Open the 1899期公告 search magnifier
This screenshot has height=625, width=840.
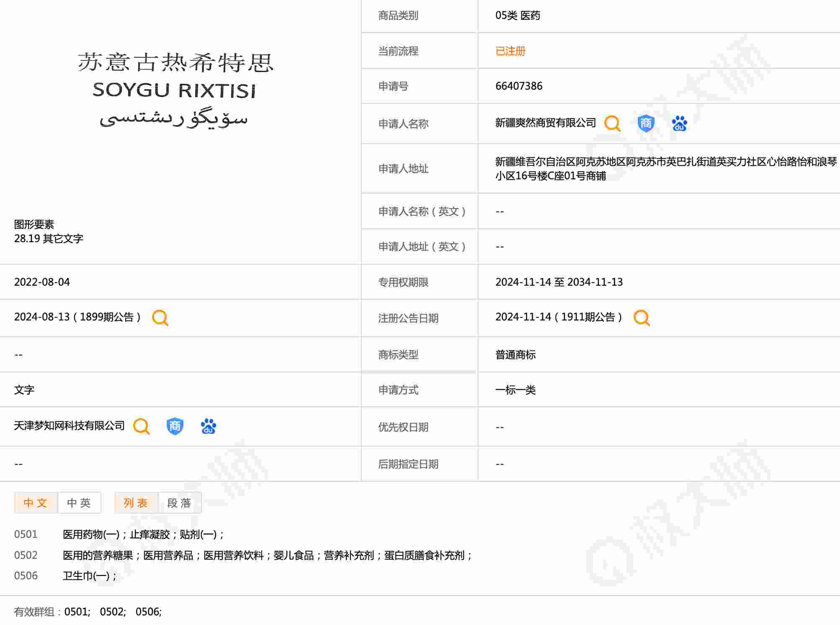point(160,318)
